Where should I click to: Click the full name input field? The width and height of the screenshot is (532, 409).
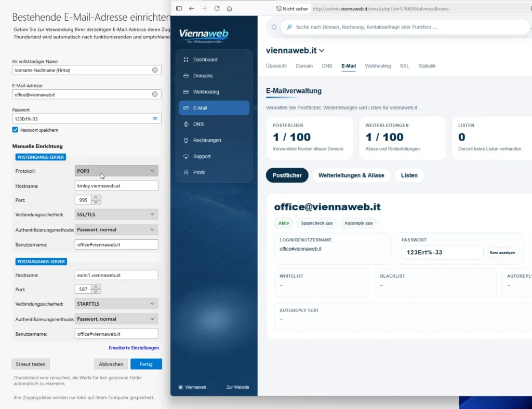pyautogui.click(x=87, y=70)
